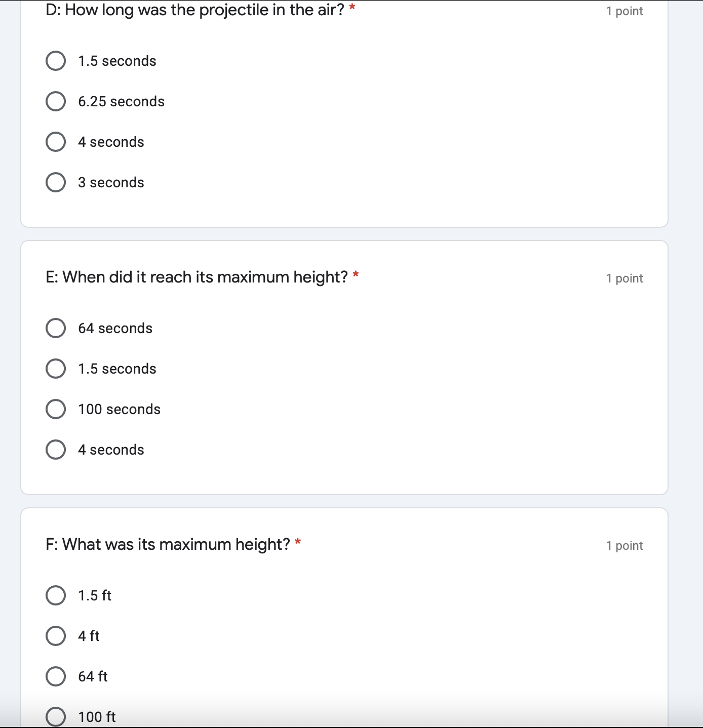Click the question E title text
This screenshot has width=703, height=728.
pyautogui.click(x=197, y=277)
